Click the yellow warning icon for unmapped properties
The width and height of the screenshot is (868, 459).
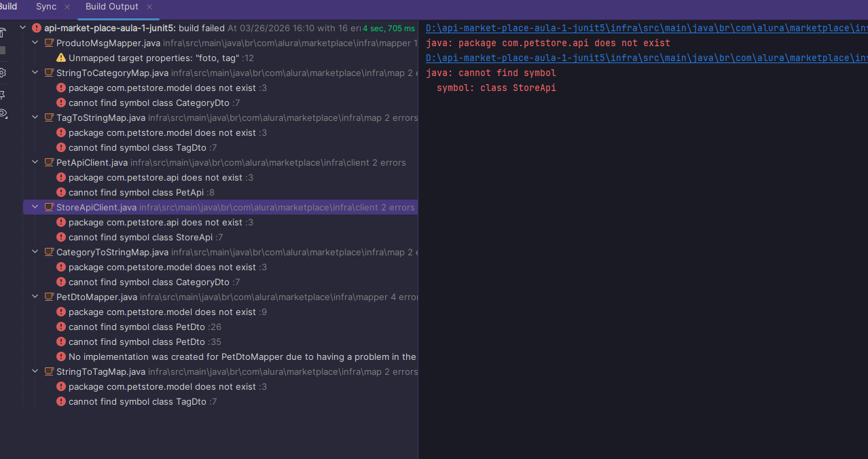(x=61, y=58)
